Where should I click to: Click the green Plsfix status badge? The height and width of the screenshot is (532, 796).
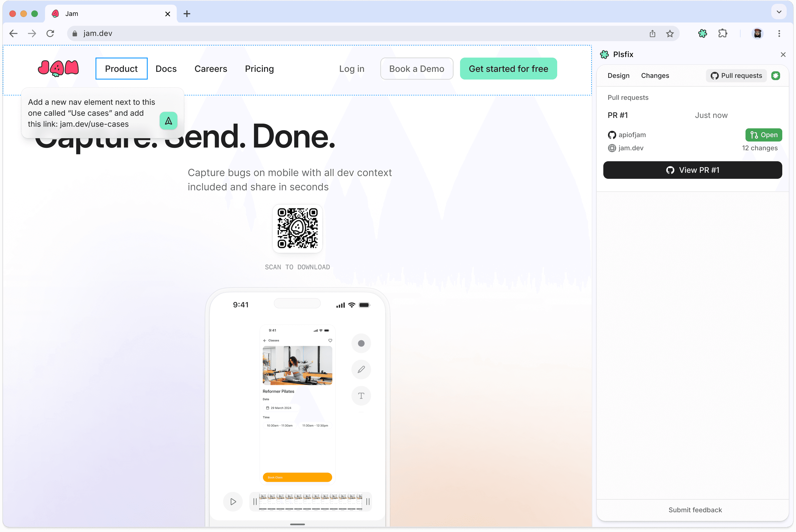(x=775, y=76)
